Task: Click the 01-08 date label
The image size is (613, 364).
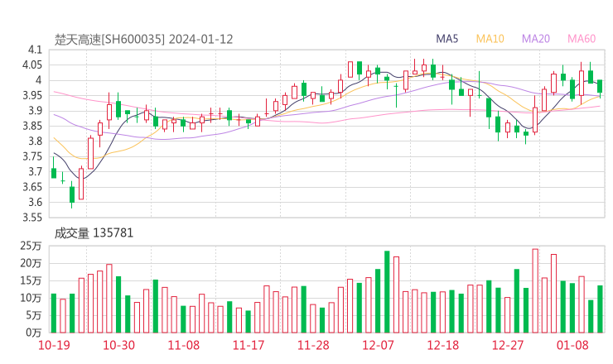Action: (572, 345)
